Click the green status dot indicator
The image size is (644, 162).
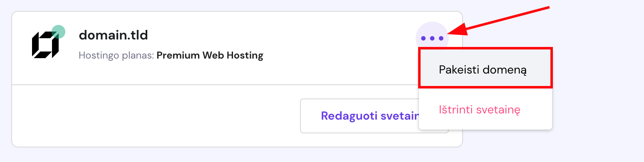tap(59, 32)
